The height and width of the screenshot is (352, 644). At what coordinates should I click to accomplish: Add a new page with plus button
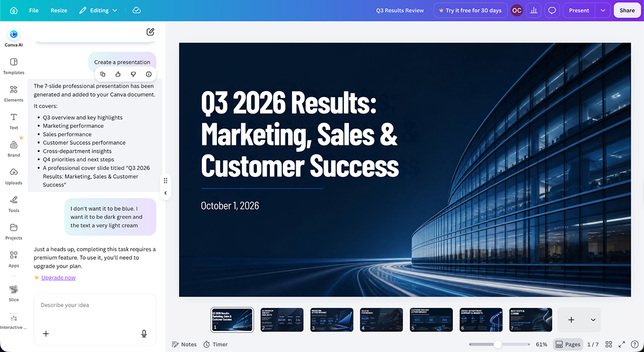click(571, 320)
